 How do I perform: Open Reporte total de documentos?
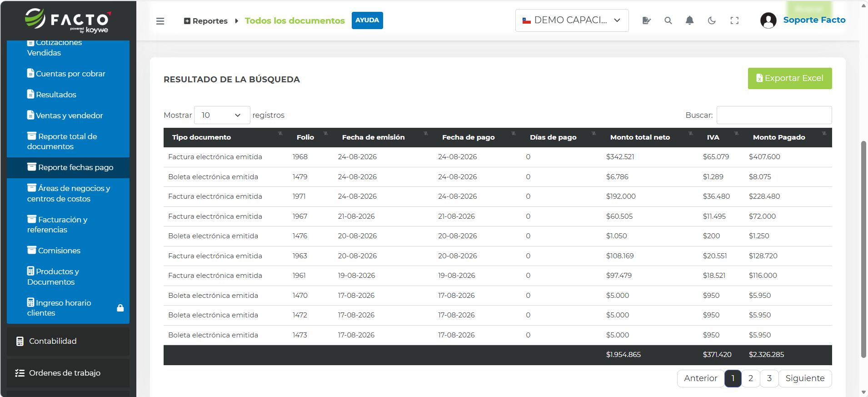coord(68,141)
